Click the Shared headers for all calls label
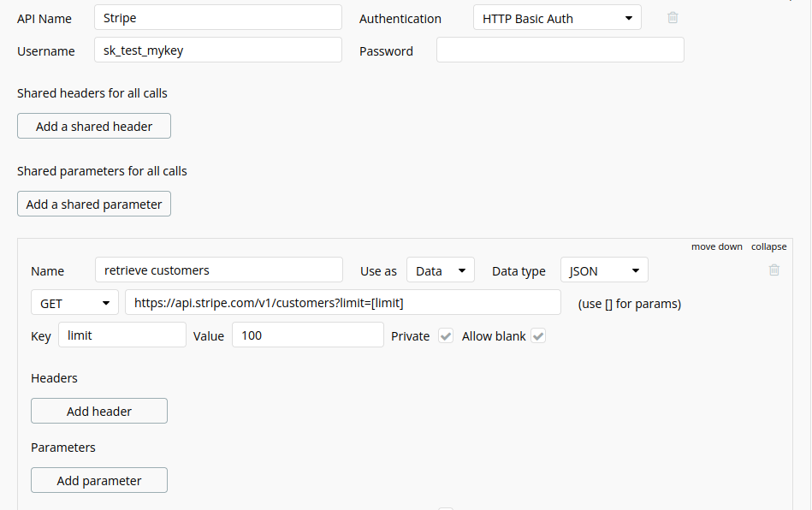This screenshot has width=812, height=510. point(92,93)
